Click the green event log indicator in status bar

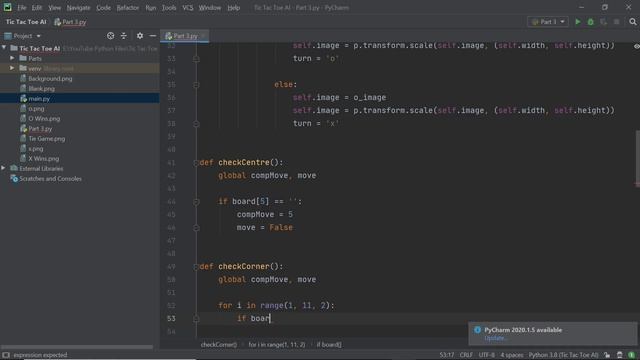(631, 355)
